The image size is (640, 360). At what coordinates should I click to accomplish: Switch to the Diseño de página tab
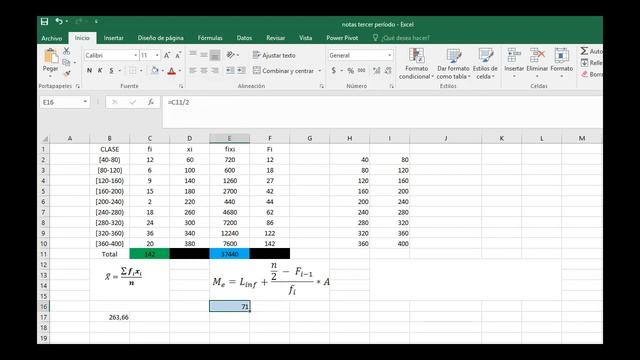(160, 38)
